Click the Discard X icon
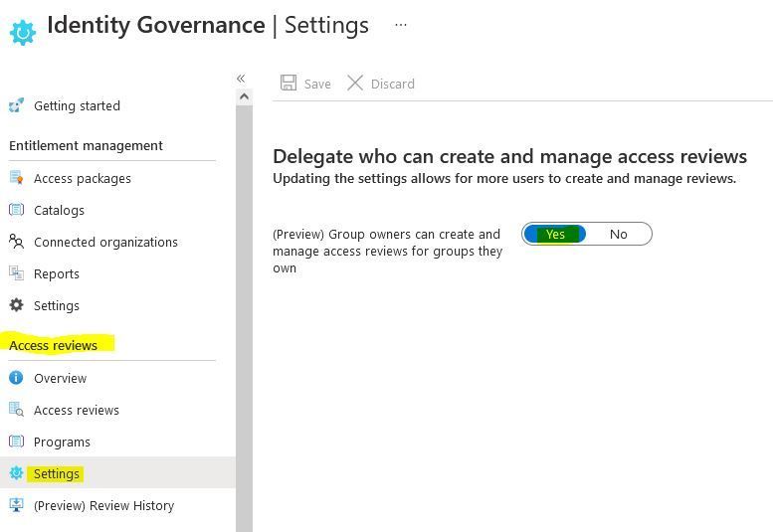 pos(355,83)
